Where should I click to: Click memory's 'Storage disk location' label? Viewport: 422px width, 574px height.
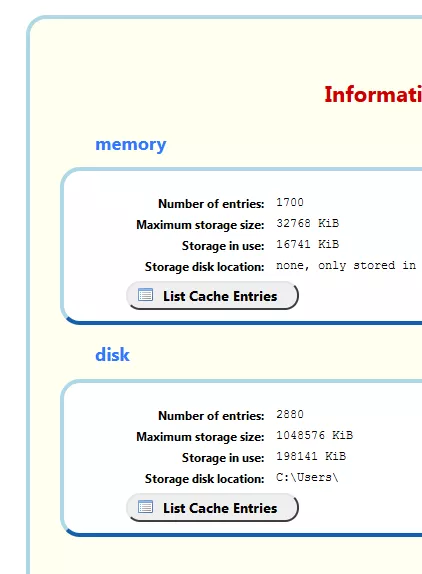pos(205,267)
